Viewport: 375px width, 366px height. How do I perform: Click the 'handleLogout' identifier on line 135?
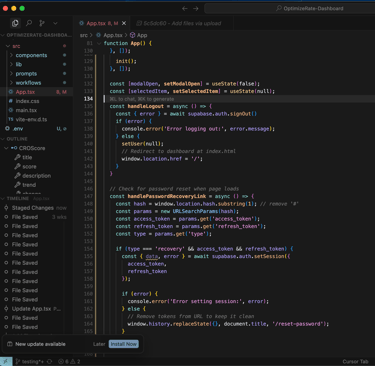click(x=146, y=106)
